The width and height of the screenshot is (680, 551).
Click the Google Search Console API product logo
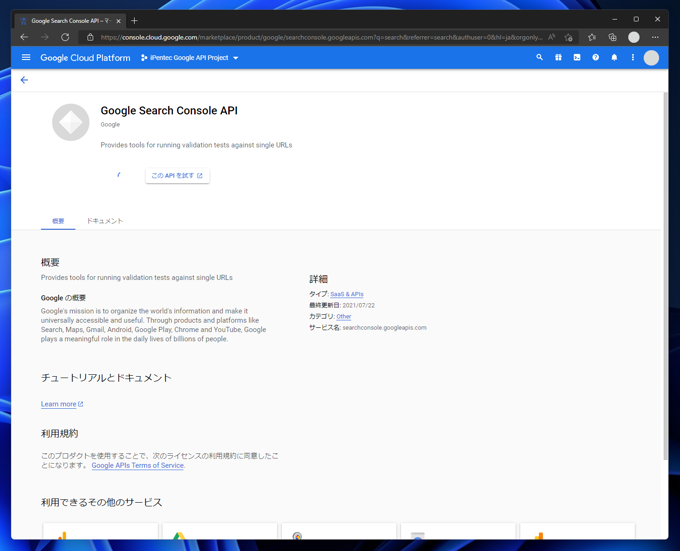coord(71,122)
